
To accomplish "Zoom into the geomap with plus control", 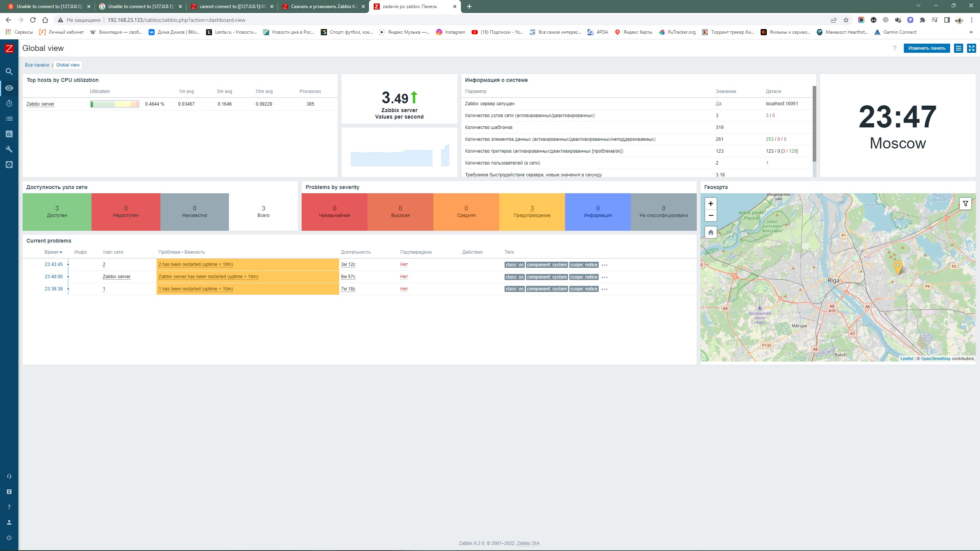I will click(710, 203).
